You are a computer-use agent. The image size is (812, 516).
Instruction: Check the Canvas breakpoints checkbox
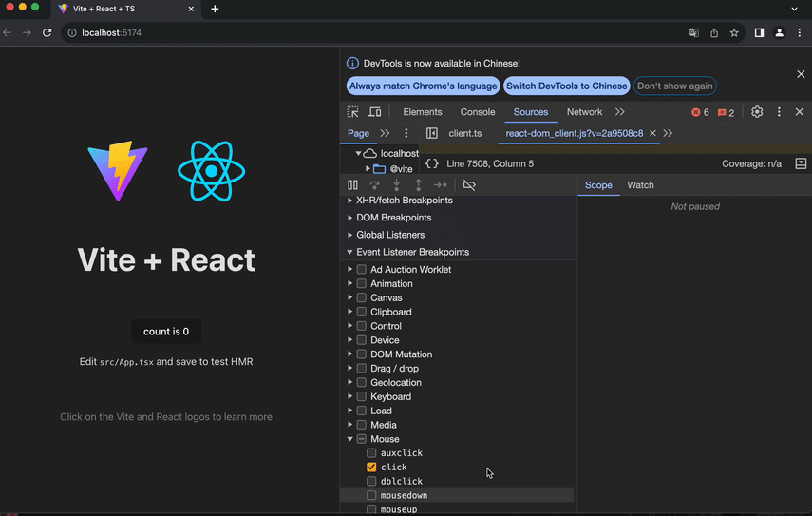coord(362,297)
